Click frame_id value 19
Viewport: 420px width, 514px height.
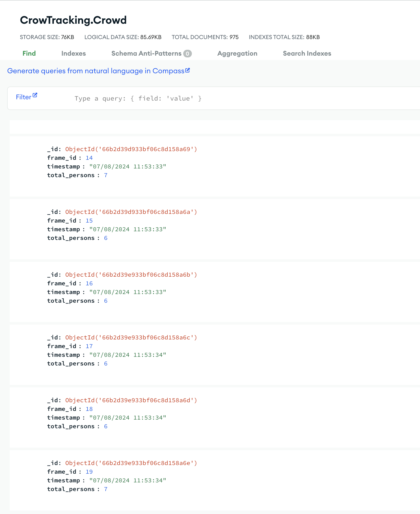(89, 472)
